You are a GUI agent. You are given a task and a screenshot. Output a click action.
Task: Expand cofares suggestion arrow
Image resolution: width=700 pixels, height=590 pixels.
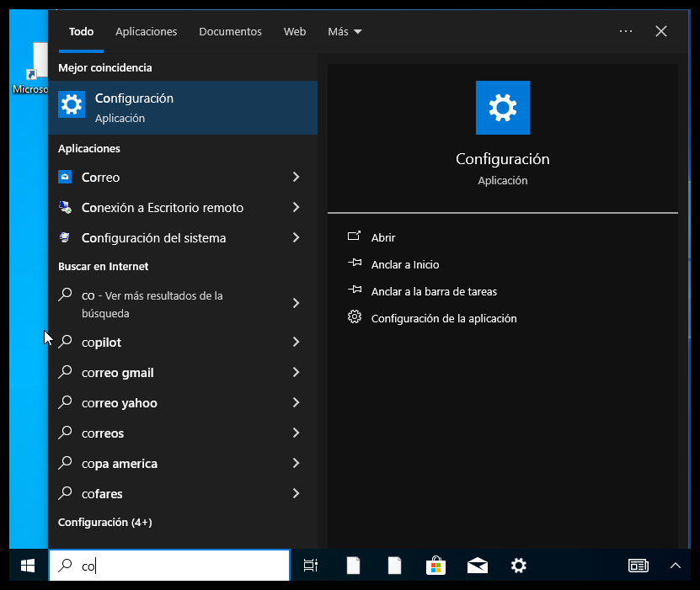(296, 494)
